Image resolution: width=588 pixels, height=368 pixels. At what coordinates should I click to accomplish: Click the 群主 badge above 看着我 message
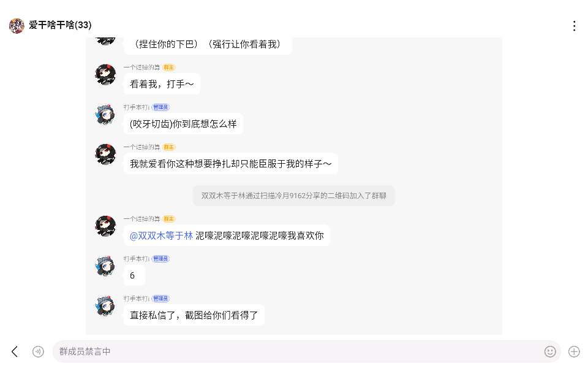(169, 67)
